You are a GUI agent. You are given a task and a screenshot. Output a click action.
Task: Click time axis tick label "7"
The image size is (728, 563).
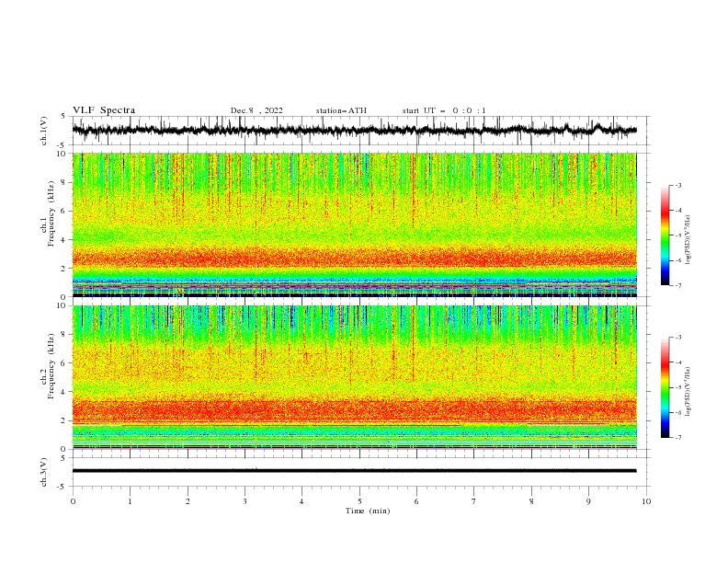click(474, 501)
